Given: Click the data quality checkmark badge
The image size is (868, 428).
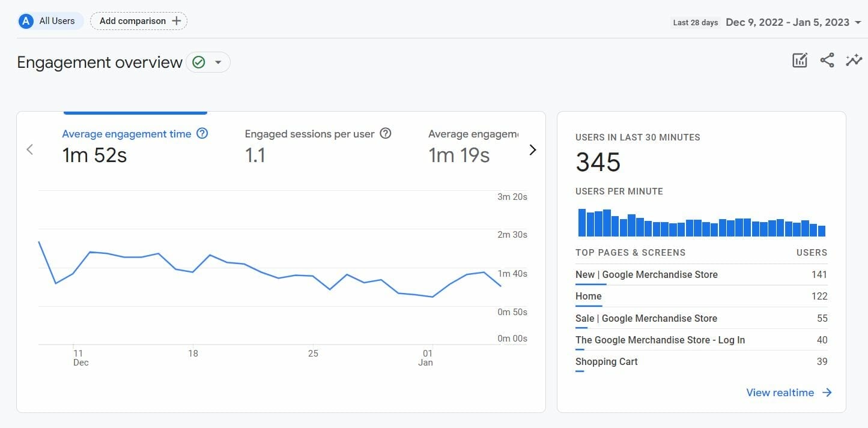Looking at the screenshot, I should pos(199,61).
